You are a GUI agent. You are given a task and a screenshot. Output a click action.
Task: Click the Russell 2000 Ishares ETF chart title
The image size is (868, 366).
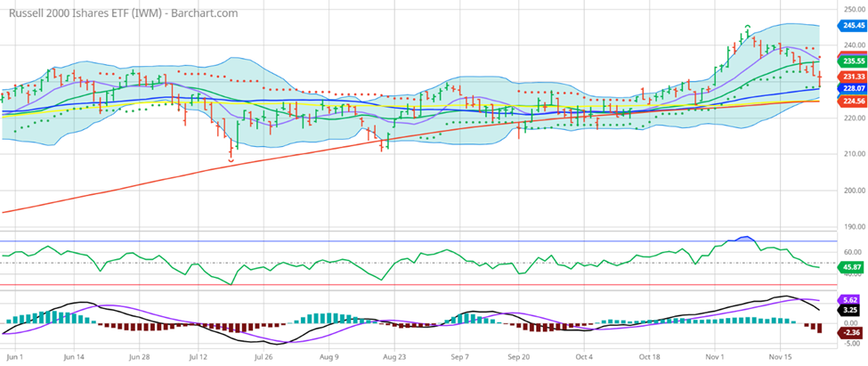pyautogui.click(x=123, y=12)
